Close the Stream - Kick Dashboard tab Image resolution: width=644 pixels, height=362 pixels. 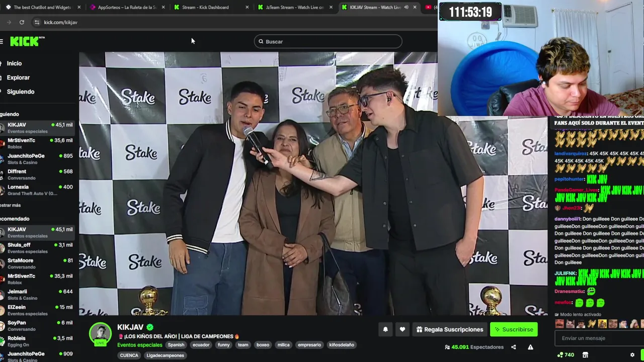click(x=247, y=7)
